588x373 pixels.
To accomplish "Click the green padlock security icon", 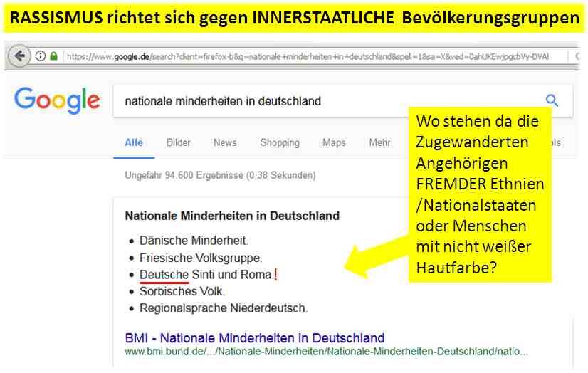I will pyautogui.click(x=53, y=56).
